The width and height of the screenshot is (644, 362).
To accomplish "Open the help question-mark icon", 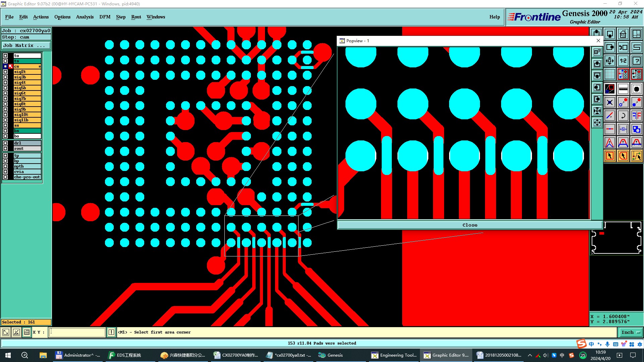I will pos(636,61).
